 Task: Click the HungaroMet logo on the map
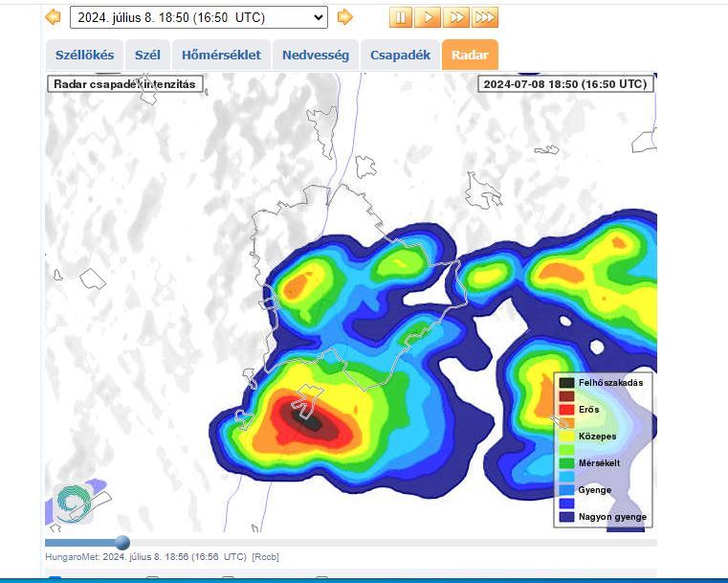[x=73, y=503]
